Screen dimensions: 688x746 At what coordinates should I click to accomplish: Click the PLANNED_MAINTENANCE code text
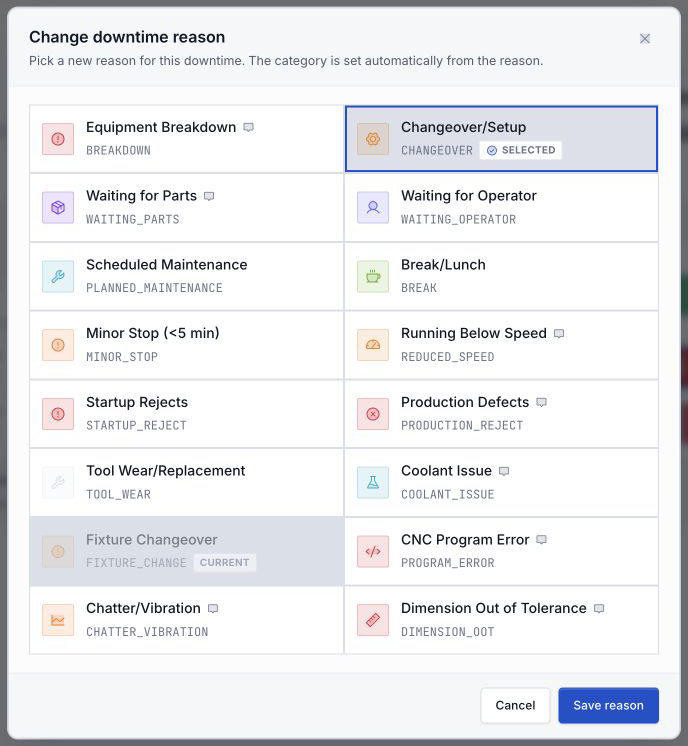tap(154, 288)
